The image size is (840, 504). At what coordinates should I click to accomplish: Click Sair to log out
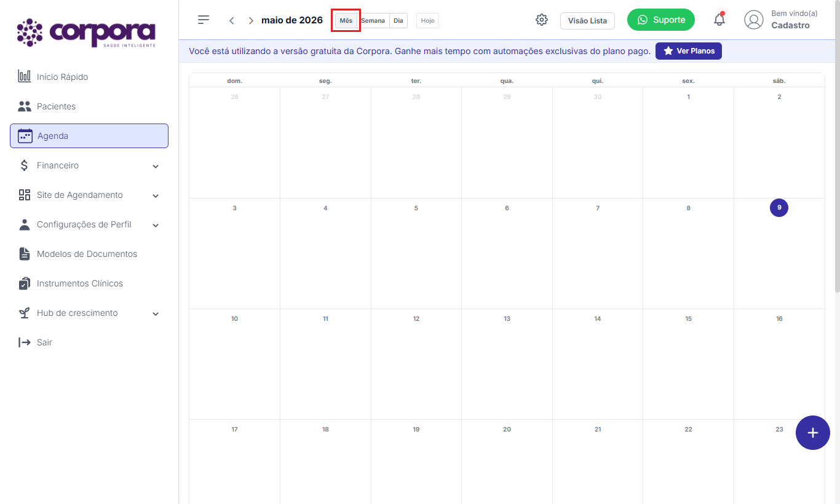[x=89, y=342]
